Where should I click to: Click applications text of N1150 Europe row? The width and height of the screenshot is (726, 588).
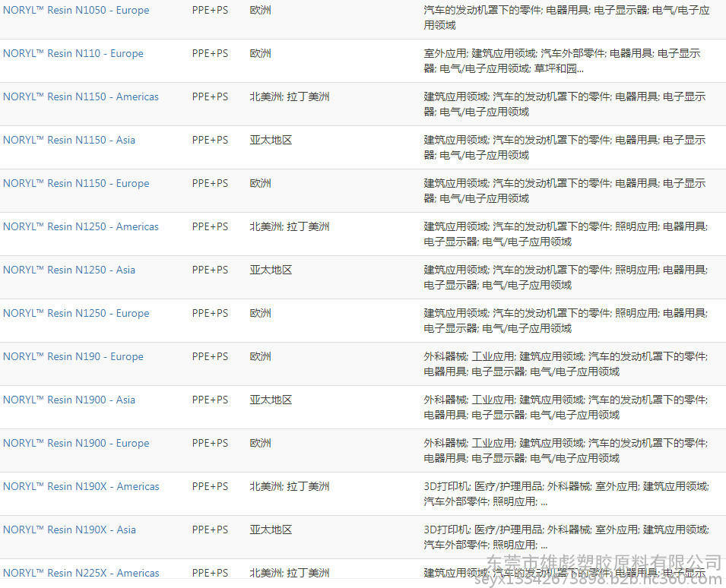tap(564, 191)
